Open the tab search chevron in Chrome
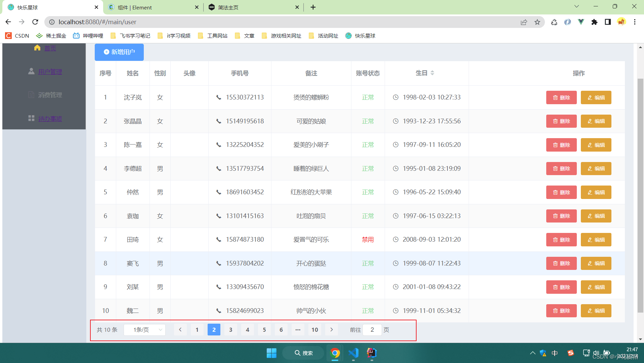This screenshot has width=644, height=363. [576, 6]
